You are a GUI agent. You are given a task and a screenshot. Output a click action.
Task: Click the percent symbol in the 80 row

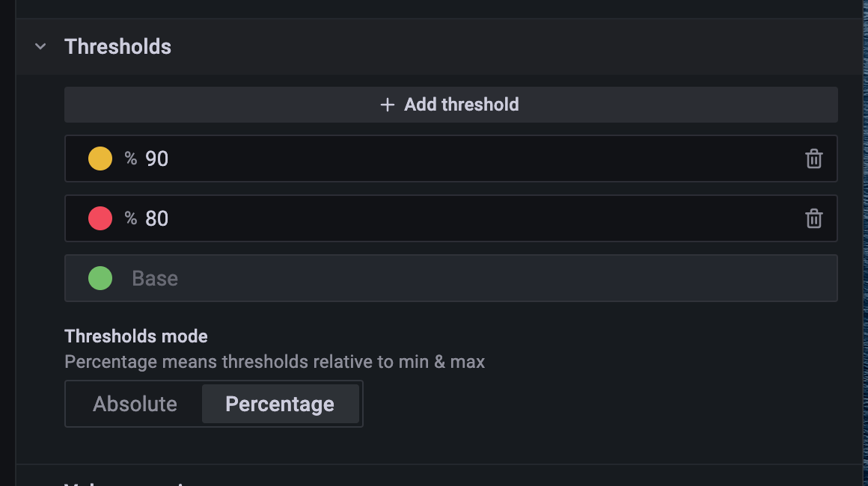tap(131, 218)
